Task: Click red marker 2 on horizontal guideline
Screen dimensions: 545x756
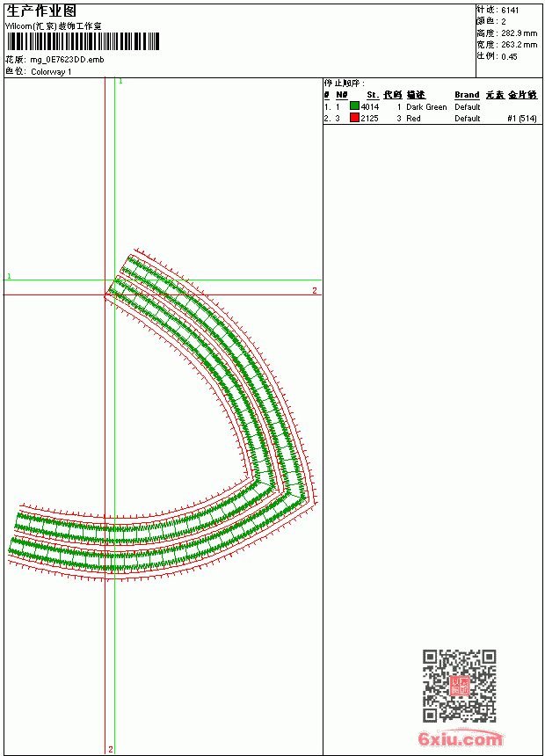Action: (x=315, y=290)
